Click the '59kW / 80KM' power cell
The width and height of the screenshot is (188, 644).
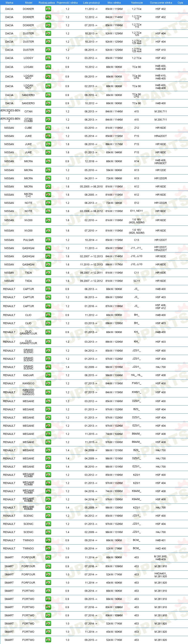(114, 170)
